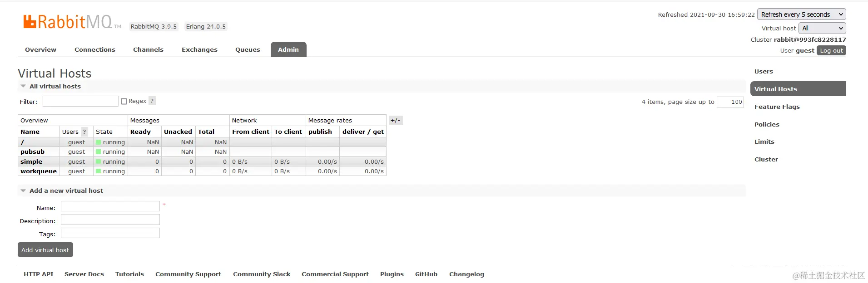
Task: Open the Regex help question mark
Action: tap(152, 101)
